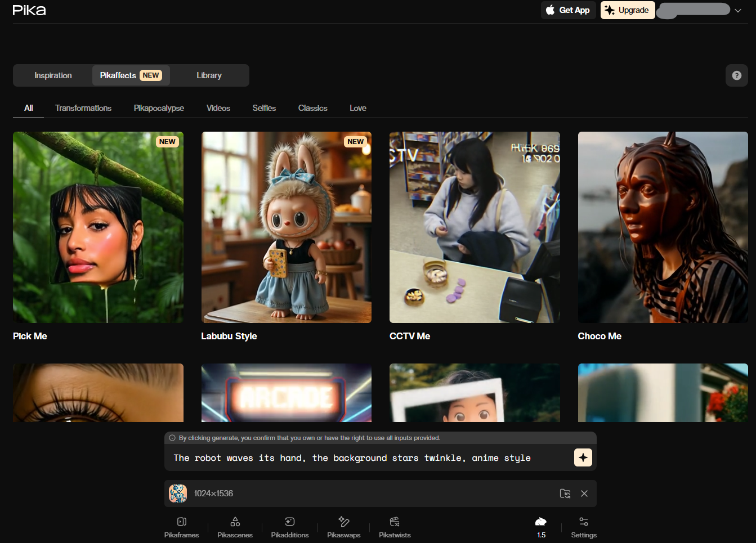Open the Settings sliders icon
This screenshot has height=543, width=756.
[x=583, y=527]
